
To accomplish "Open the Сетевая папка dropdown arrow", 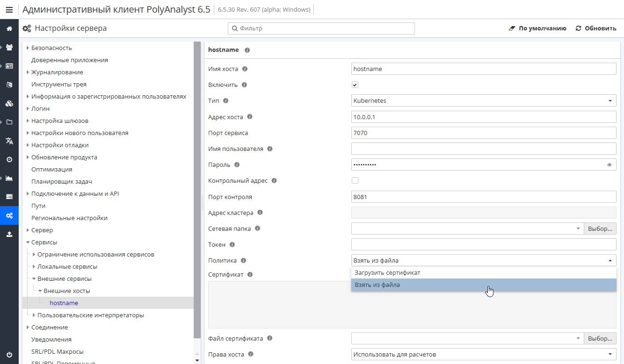I will coord(578,228).
